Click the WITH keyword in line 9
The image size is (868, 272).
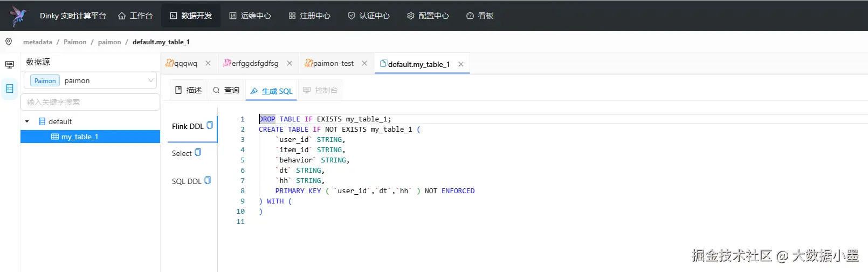275,201
